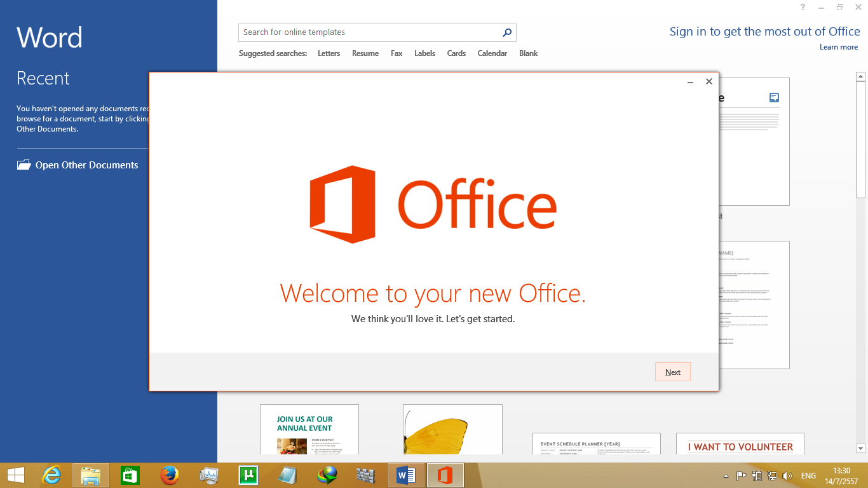This screenshot has width=868, height=488.
Task: Click the volume speaker tray icon
Action: pyautogui.click(x=787, y=475)
